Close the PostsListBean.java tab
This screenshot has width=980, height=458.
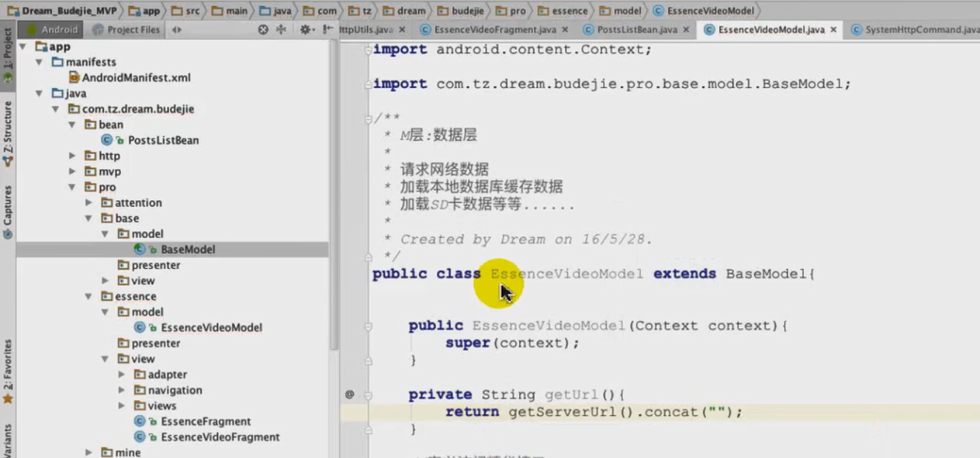pyautogui.click(x=686, y=29)
